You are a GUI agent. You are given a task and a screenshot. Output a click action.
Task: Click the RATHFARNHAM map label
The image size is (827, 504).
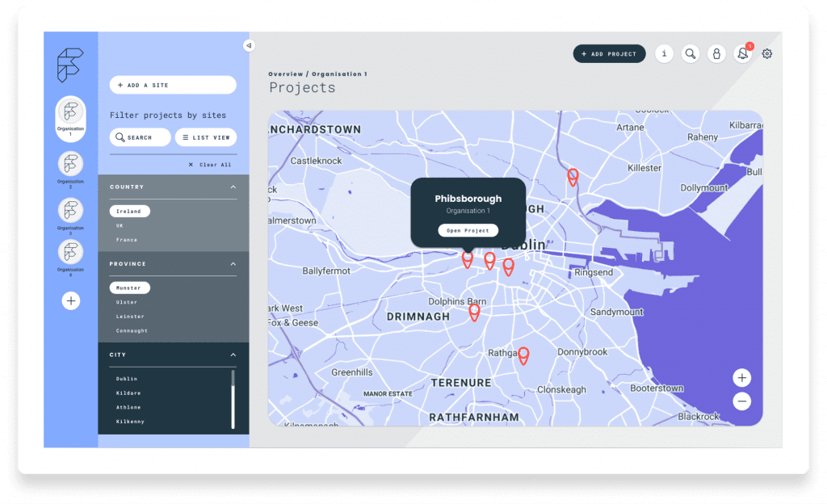(x=474, y=417)
